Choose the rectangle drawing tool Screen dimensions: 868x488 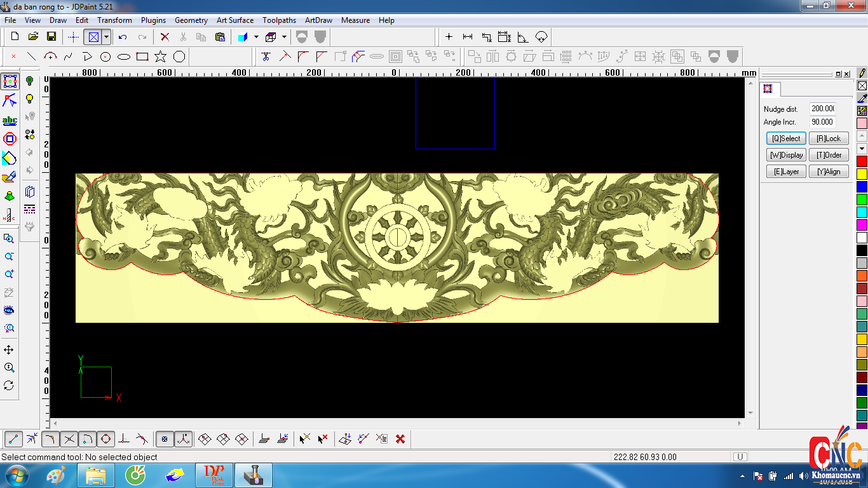[142, 57]
